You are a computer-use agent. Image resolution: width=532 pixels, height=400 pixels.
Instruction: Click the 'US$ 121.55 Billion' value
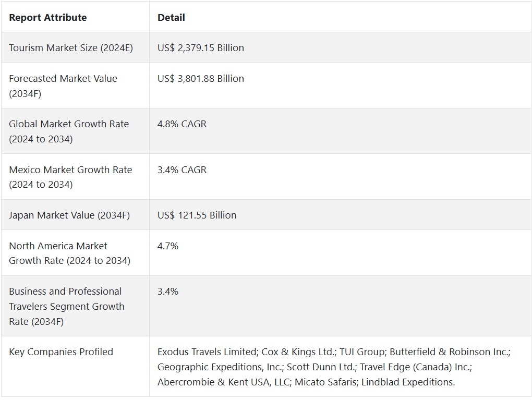click(x=197, y=215)
